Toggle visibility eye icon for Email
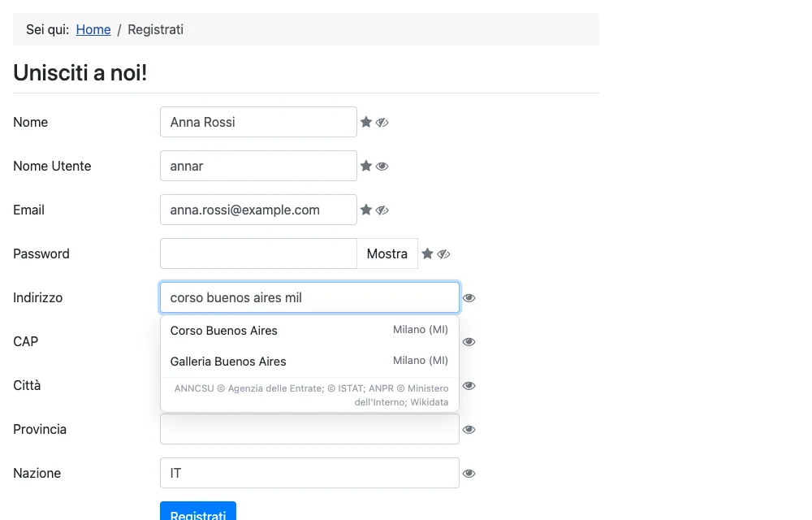 pos(382,210)
